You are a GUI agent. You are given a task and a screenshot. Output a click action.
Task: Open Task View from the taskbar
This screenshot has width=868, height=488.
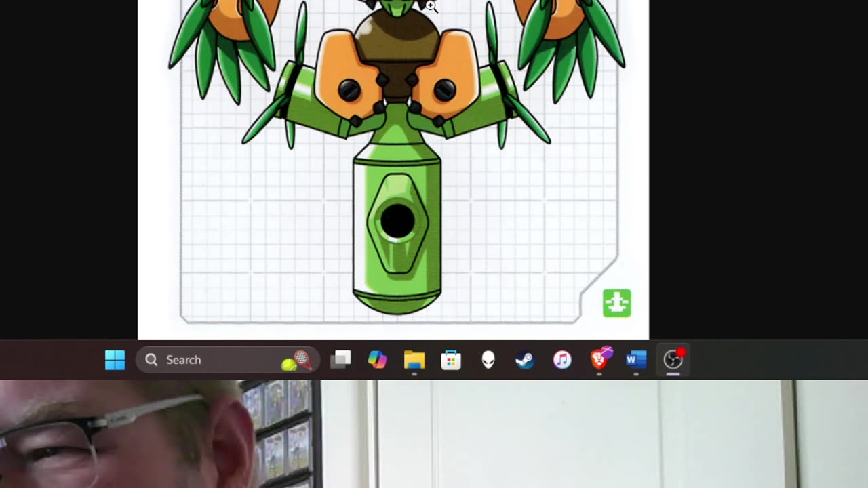click(x=340, y=360)
